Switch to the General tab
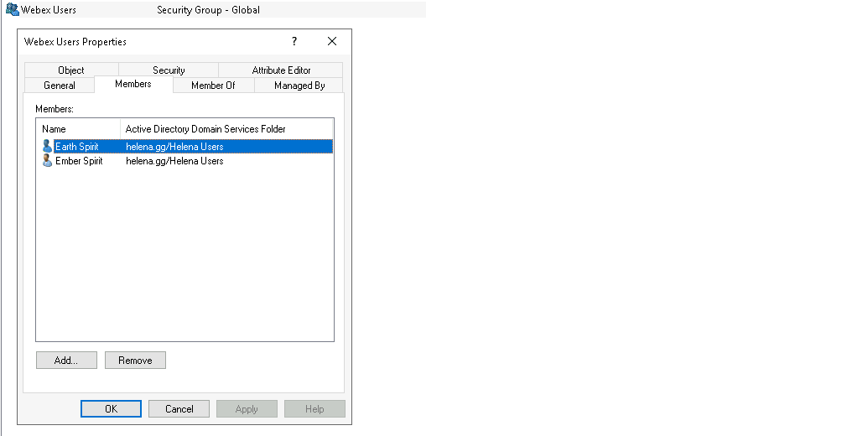Viewport: 868px width, 436px height. [60, 86]
